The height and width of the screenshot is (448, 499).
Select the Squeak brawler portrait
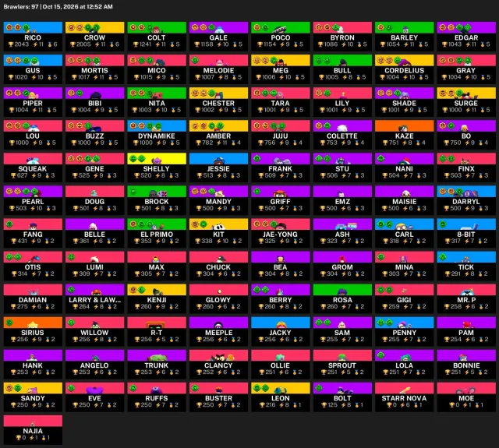click(x=33, y=161)
